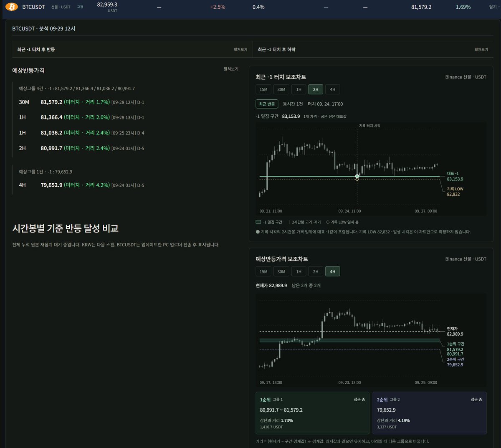501x448 pixels.
Task: Click the 81,579.2 value in top row
Action: pos(421,7)
